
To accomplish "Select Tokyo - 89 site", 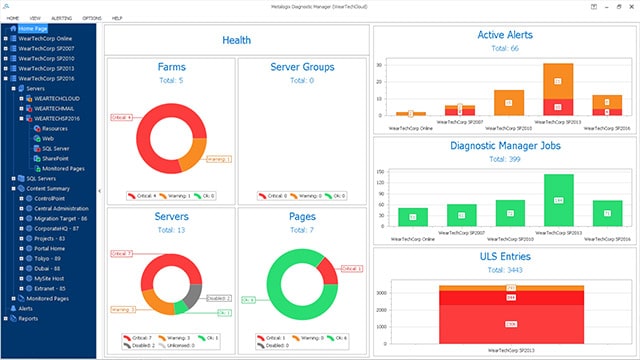I will click(x=47, y=258).
